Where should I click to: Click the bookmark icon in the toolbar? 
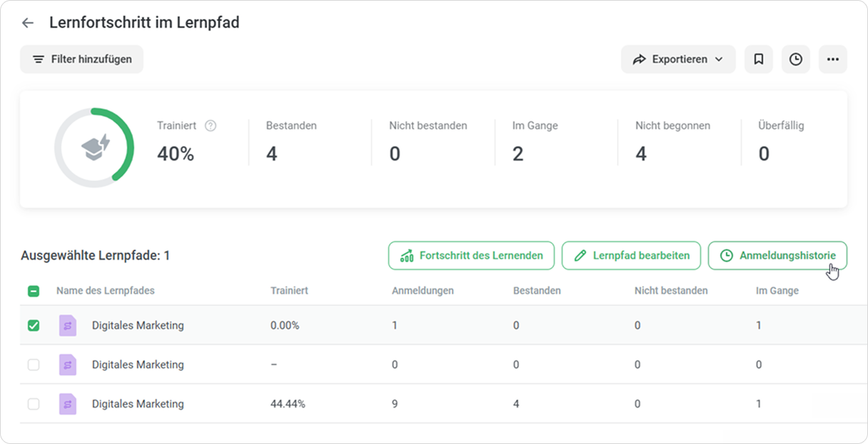click(x=759, y=59)
